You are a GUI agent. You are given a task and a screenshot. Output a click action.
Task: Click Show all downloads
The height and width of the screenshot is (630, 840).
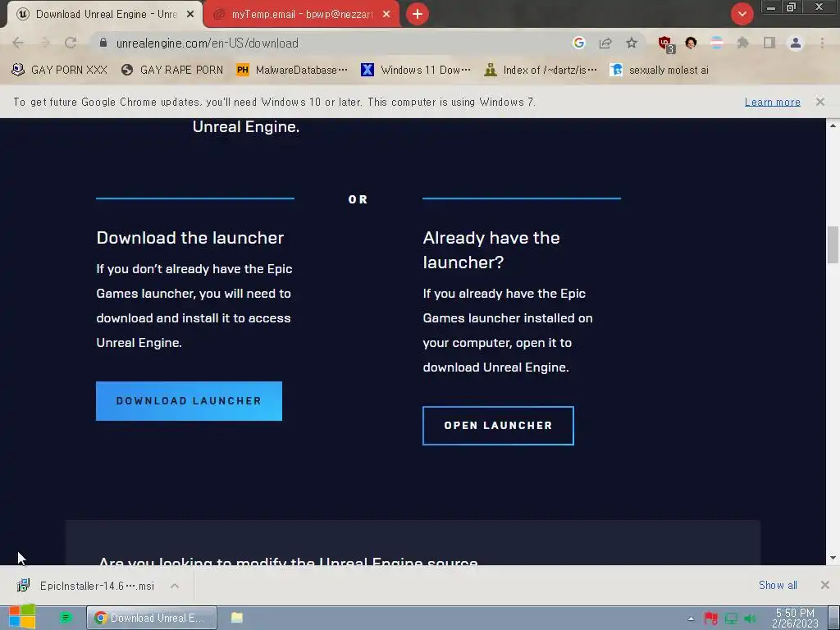click(x=778, y=585)
